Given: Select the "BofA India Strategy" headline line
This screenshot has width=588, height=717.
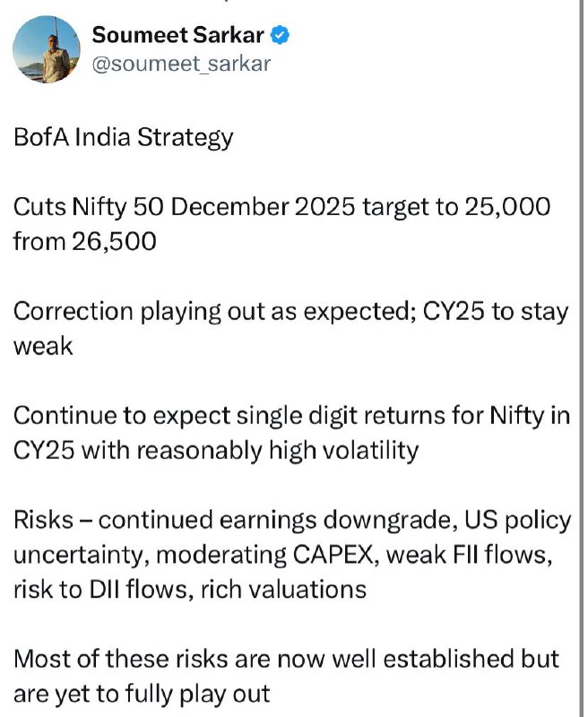Looking at the screenshot, I should [x=124, y=137].
